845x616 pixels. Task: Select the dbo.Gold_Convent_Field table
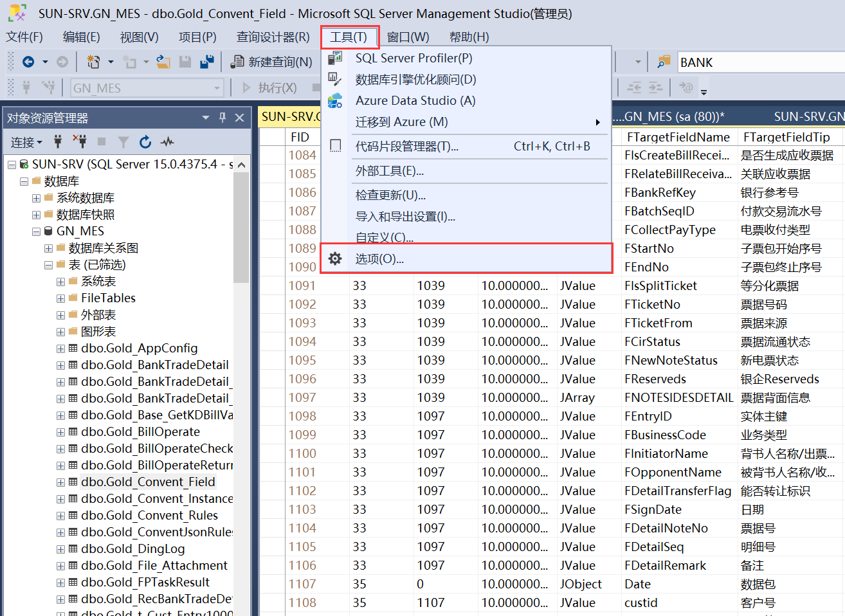[149, 482]
